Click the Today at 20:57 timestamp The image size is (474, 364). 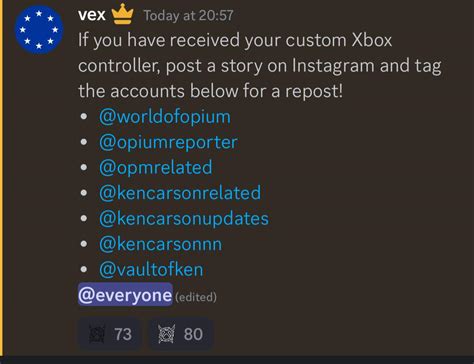[x=188, y=16]
